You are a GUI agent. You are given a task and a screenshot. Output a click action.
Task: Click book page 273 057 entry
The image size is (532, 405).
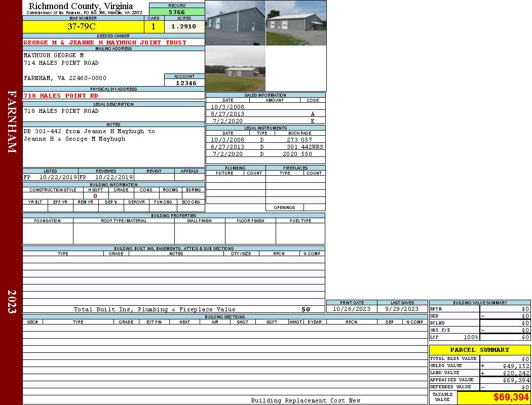pos(299,140)
